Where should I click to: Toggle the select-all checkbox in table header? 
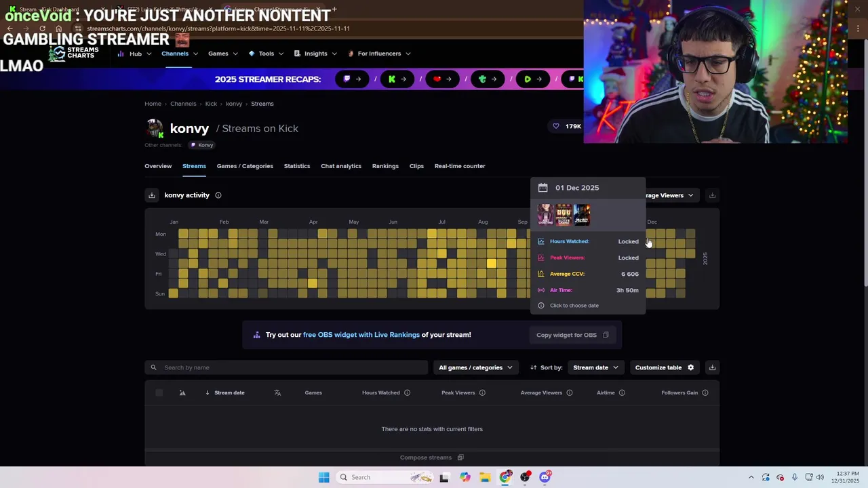tap(159, 392)
